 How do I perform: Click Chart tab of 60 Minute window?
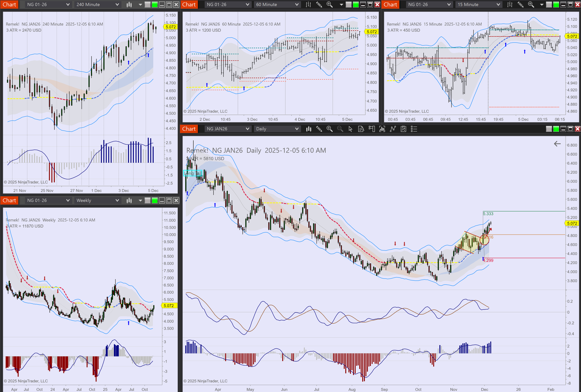189,4
